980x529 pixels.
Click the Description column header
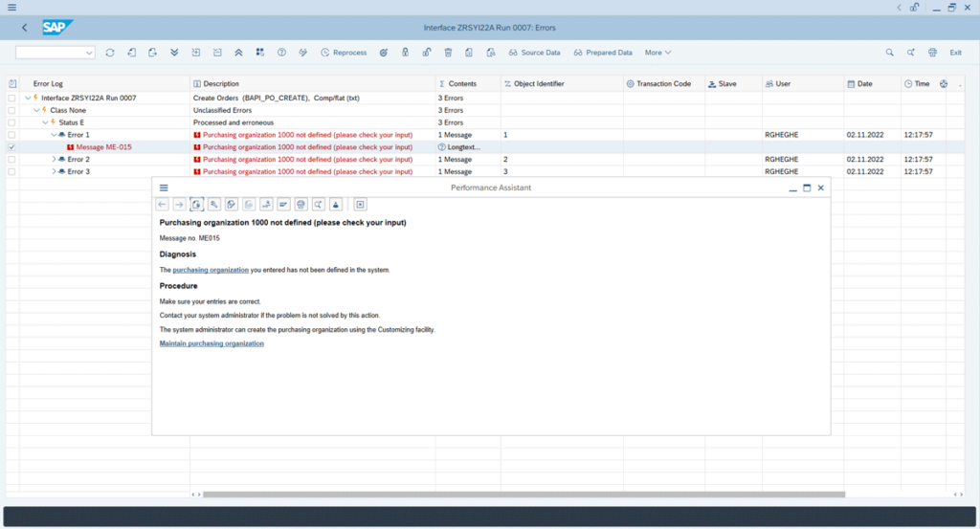pyautogui.click(x=313, y=83)
